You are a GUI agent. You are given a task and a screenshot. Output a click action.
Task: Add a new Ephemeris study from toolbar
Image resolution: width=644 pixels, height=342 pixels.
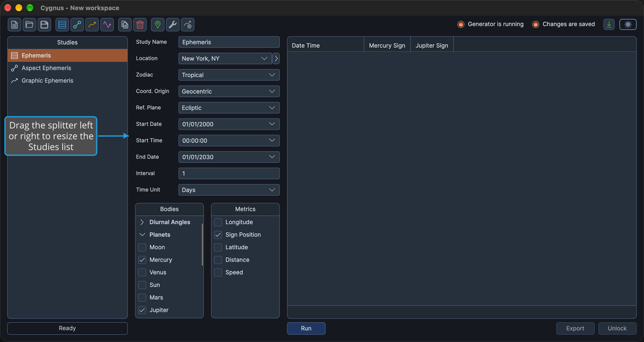click(x=62, y=25)
